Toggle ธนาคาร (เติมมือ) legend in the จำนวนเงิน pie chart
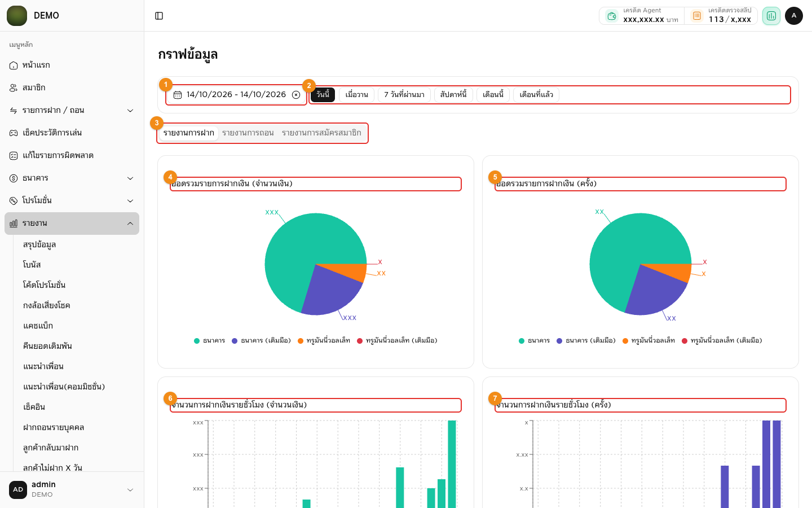This screenshot has width=812, height=508. point(261,341)
